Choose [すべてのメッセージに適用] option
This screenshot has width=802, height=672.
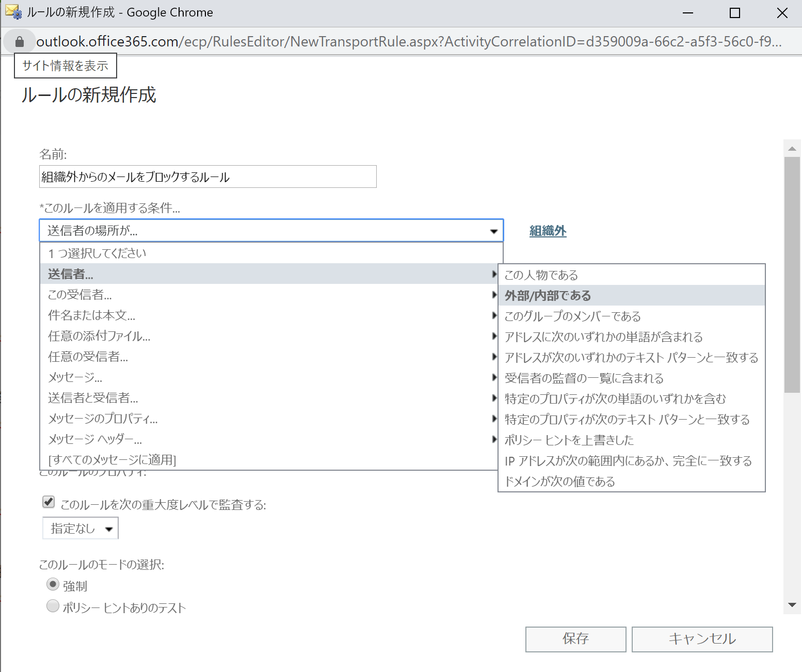(x=269, y=459)
